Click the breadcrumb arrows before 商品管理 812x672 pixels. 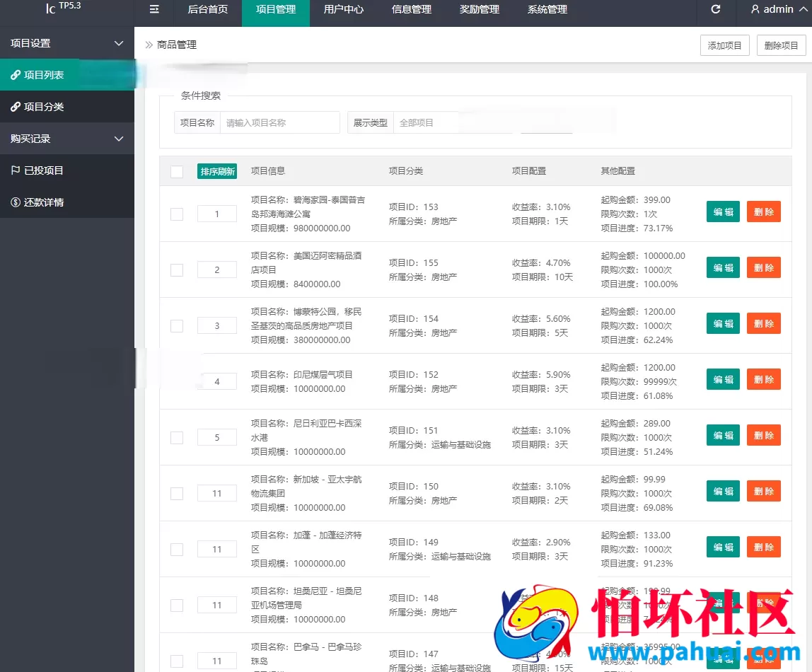(149, 45)
